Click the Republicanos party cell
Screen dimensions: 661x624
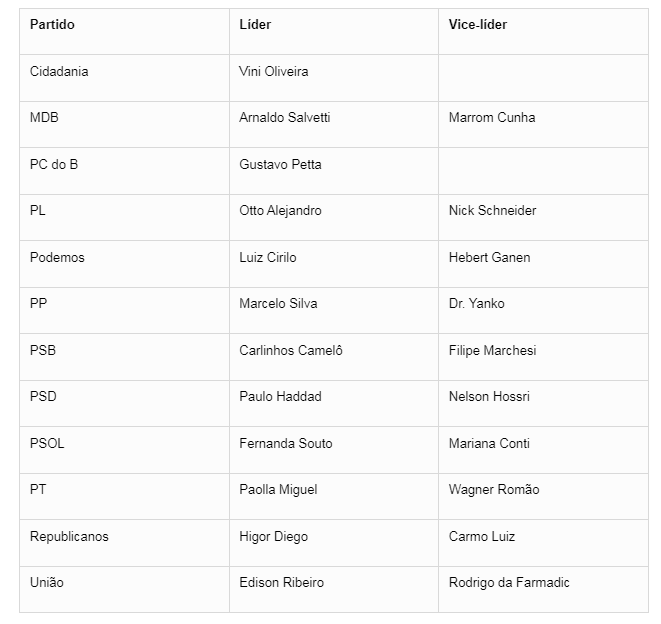coord(69,536)
